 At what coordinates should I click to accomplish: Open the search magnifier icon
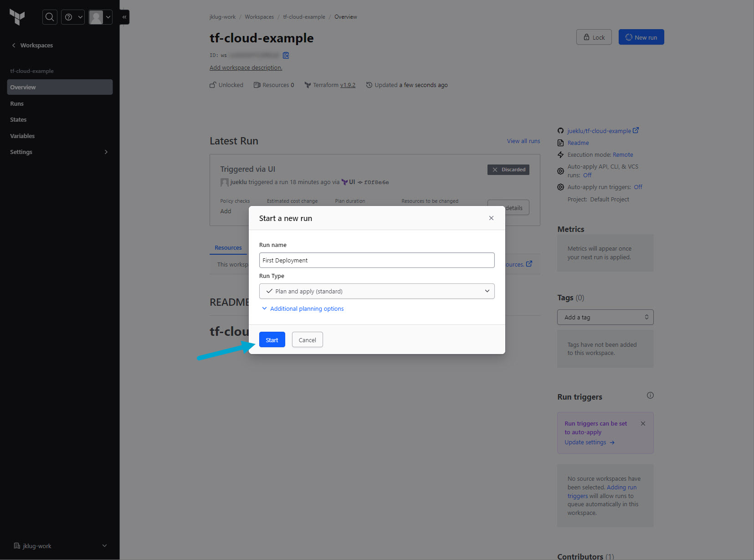tap(50, 17)
